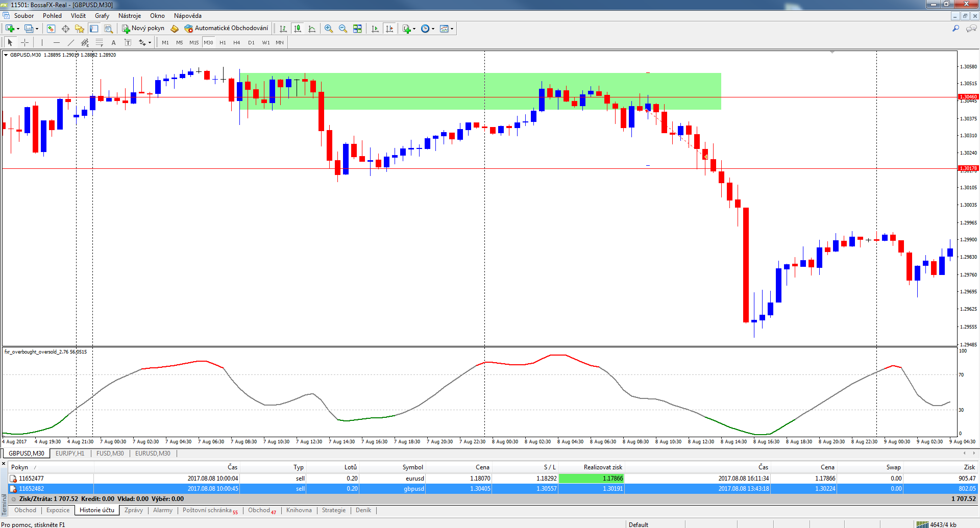
Task: Toggle chart auto scroll to end
Action: click(x=375, y=29)
